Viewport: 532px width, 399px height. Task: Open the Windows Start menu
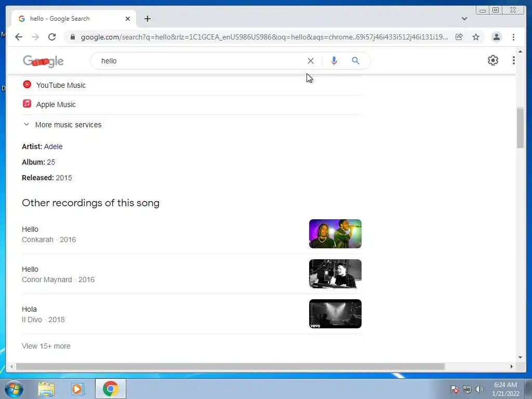[x=14, y=389]
